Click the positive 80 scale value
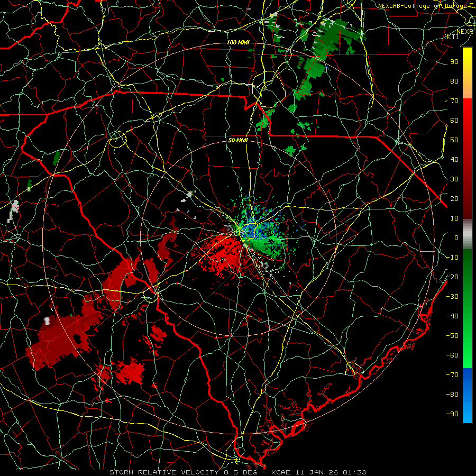This screenshot has width=476, height=476. (454, 81)
